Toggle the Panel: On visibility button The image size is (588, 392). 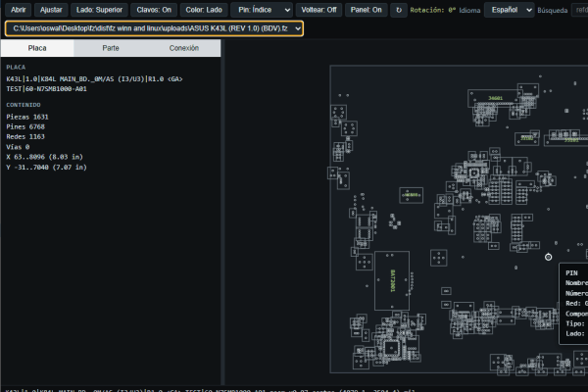click(x=366, y=10)
